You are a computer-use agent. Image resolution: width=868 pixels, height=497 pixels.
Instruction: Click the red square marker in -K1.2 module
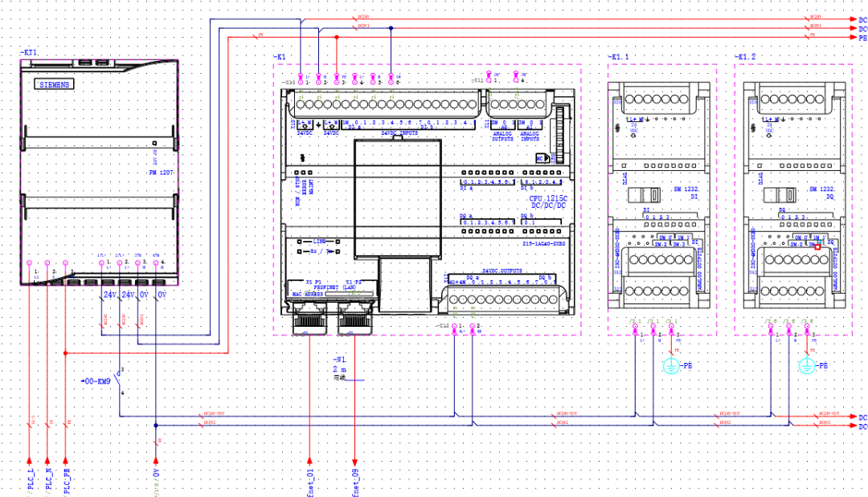(x=817, y=246)
